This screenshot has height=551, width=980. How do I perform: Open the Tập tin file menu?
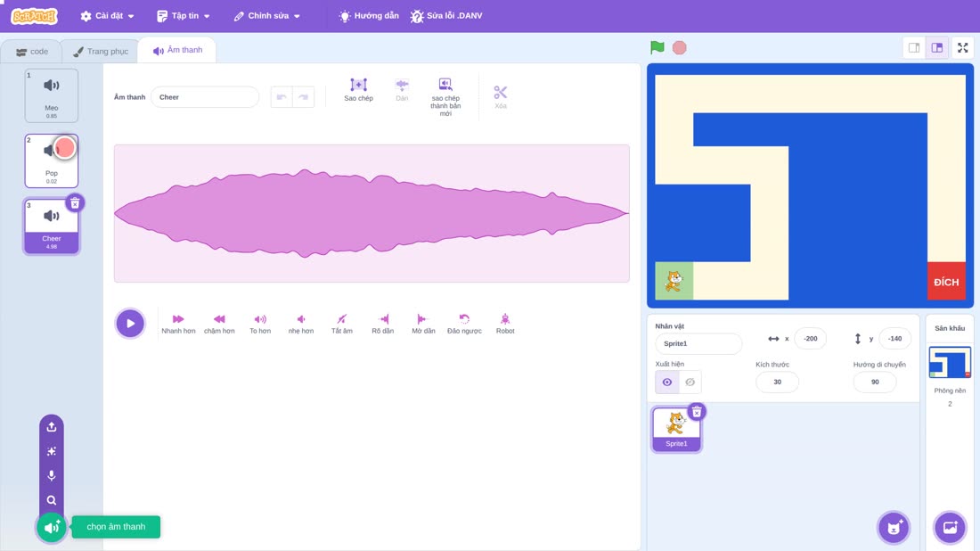tap(184, 16)
